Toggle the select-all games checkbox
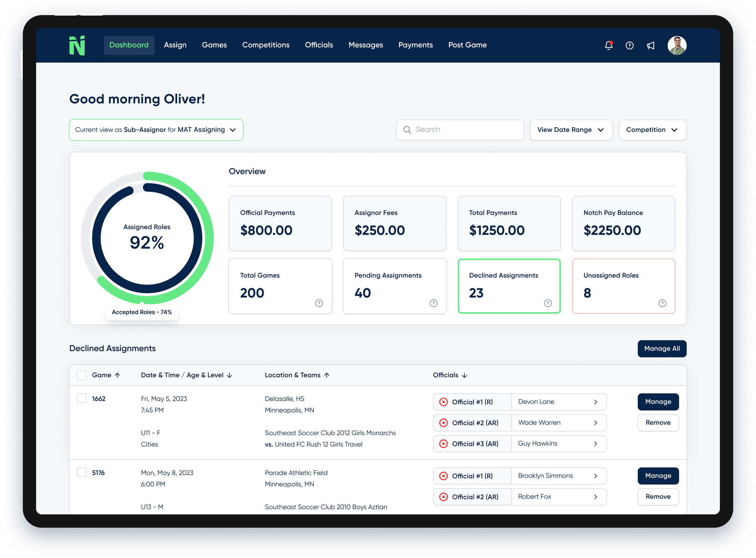Image resolution: width=756 pixels, height=558 pixels. click(82, 375)
